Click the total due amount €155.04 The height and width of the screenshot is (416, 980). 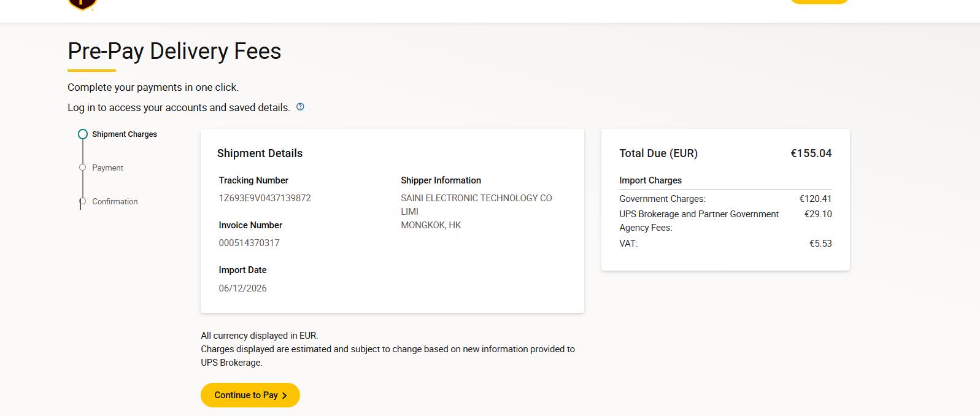(x=811, y=153)
